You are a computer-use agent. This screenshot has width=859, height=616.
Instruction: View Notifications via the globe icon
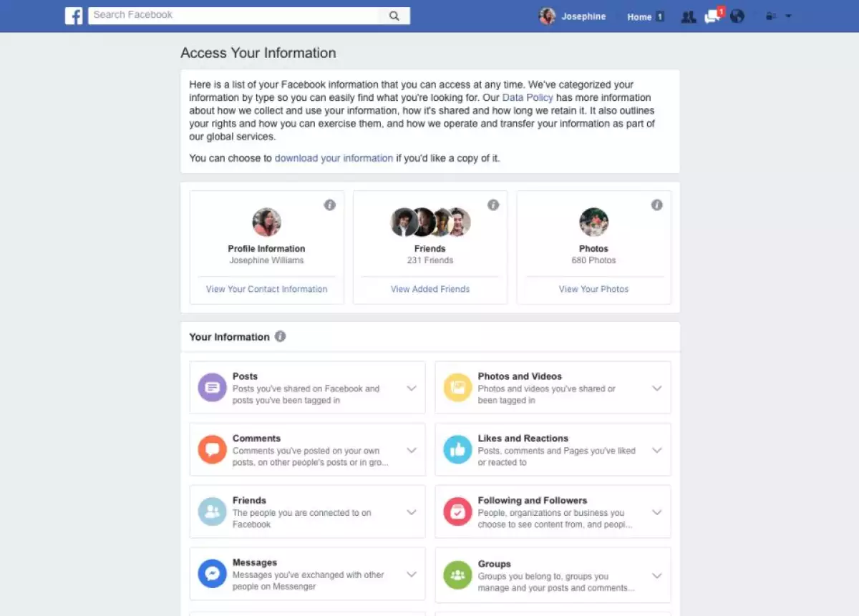click(737, 16)
